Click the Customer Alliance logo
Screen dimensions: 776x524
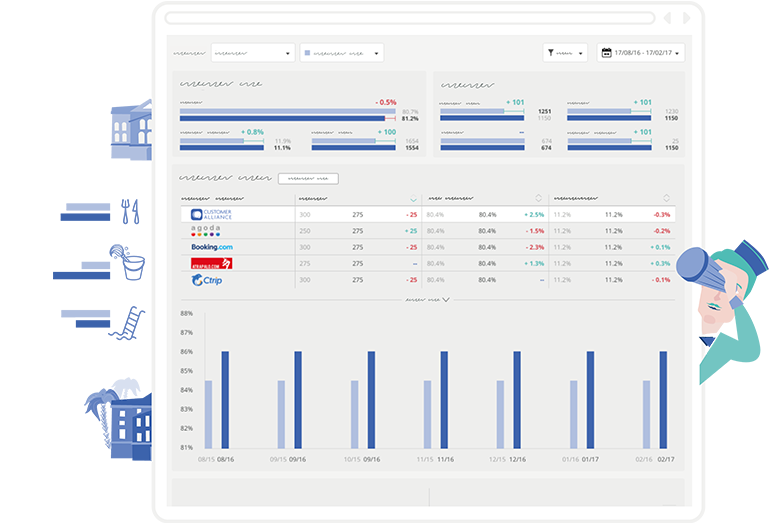click(211, 214)
